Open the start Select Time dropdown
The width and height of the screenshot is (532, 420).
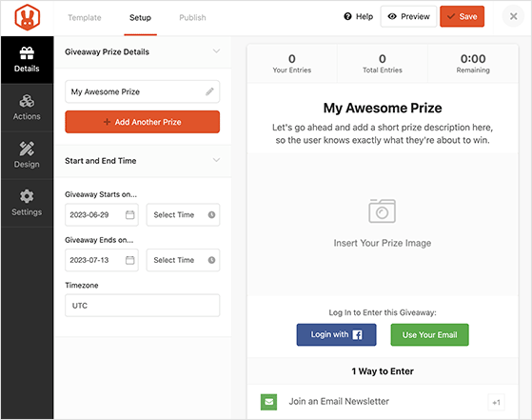184,215
